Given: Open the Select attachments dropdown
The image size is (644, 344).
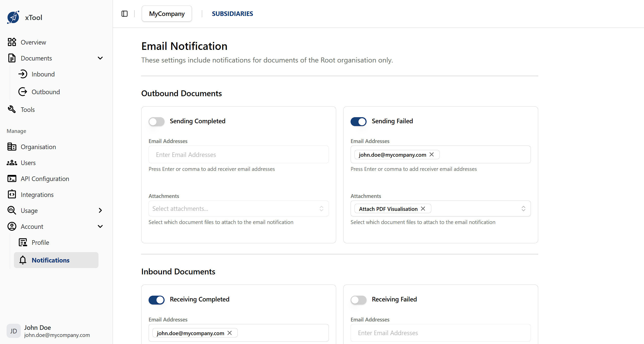Looking at the screenshot, I should coord(238,209).
